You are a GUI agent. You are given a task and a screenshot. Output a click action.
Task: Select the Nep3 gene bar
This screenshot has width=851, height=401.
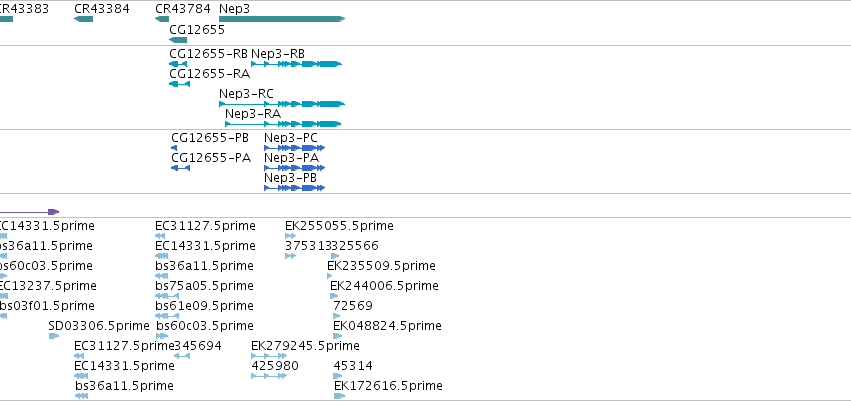(282, 19)
